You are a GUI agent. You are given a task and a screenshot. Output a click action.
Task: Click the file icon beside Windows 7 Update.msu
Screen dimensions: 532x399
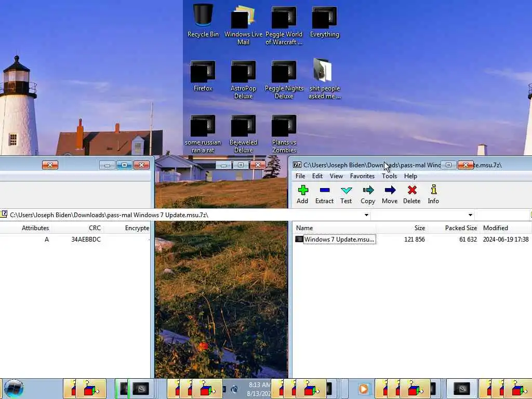point(299,239)
